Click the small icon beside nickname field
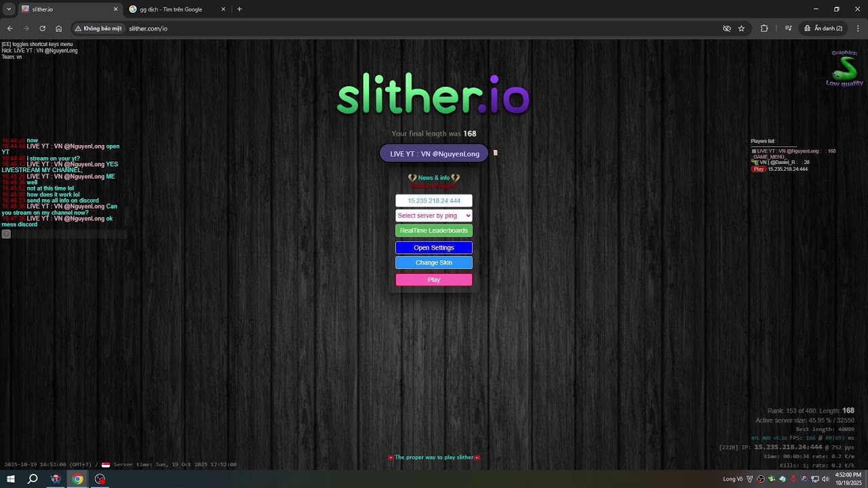868x488 pixels. point(495,152)
